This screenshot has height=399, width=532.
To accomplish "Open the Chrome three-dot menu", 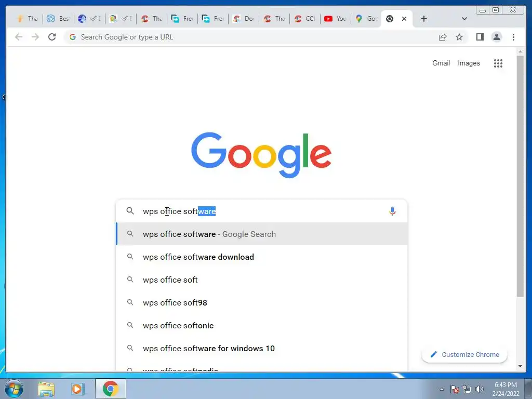I will [x=513, y=37].
